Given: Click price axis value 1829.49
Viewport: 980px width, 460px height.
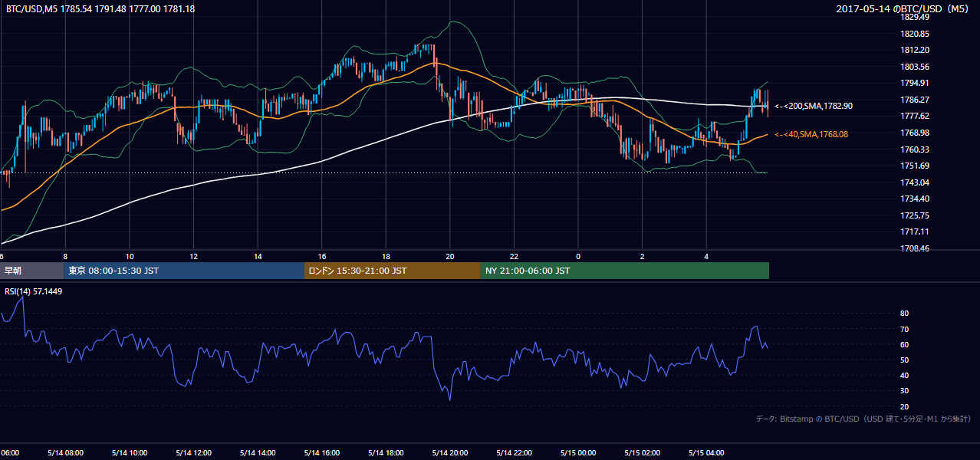Looking at the screenshot, I should pos(915,17).
